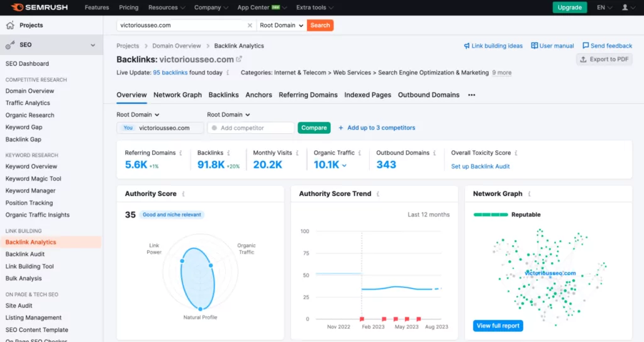This screenshot has height=342, width=644.
Task: Click the green Compare button
Action: 314,128
